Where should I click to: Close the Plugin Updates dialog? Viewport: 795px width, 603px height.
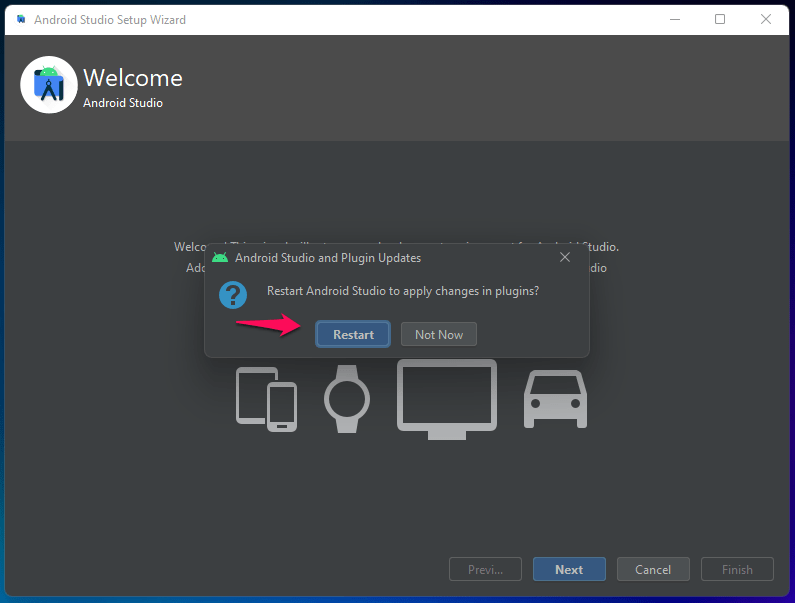[565, 257]
